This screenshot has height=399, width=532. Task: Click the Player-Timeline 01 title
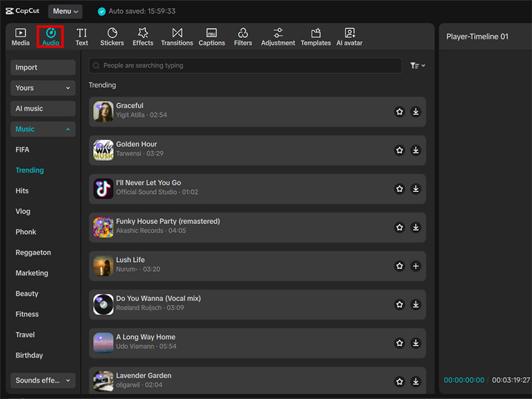477,37
